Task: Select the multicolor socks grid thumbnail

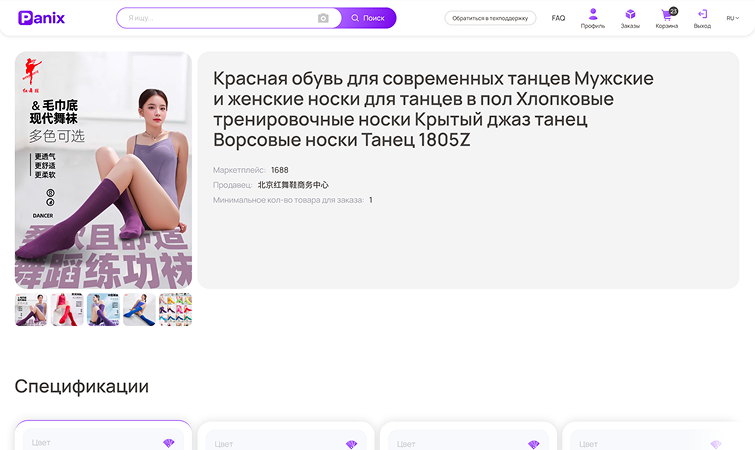Action: point(175,309)
